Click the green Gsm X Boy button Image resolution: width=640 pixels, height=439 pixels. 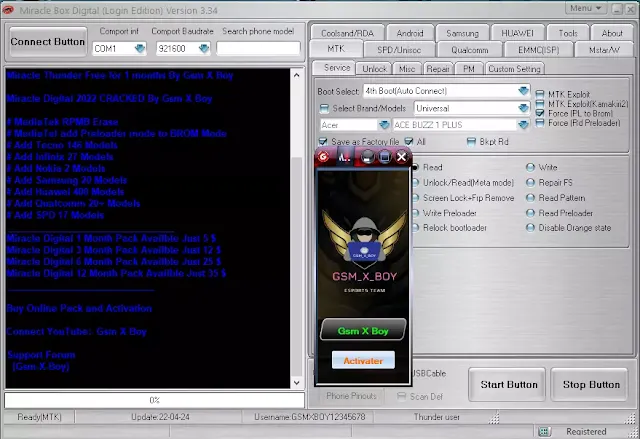tap(363, 331)
